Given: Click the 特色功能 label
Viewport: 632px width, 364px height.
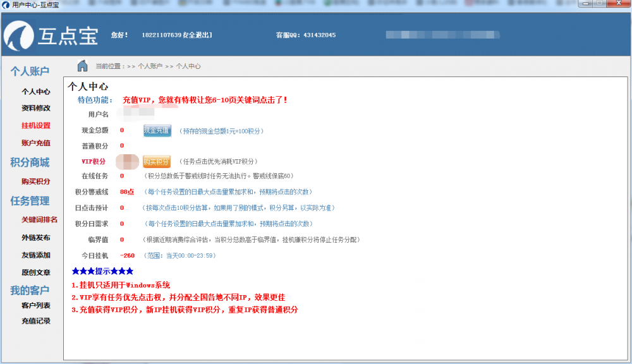Looking at the screenshot, I should pyautogui.click(x=95, y=100).
